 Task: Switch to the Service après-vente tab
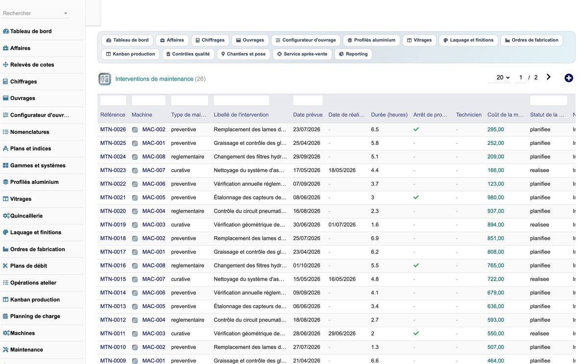[302, 54]
